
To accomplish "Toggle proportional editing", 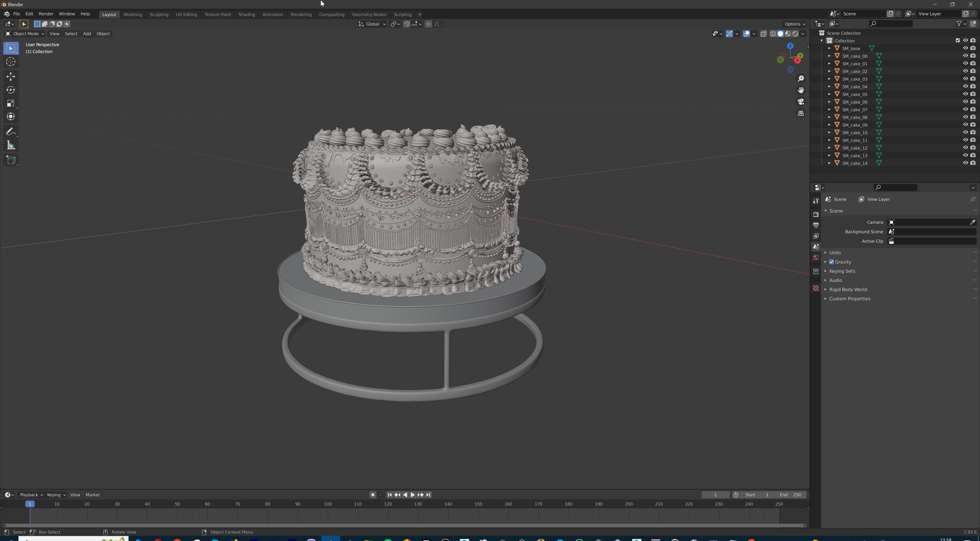I will tap(428, 24).
